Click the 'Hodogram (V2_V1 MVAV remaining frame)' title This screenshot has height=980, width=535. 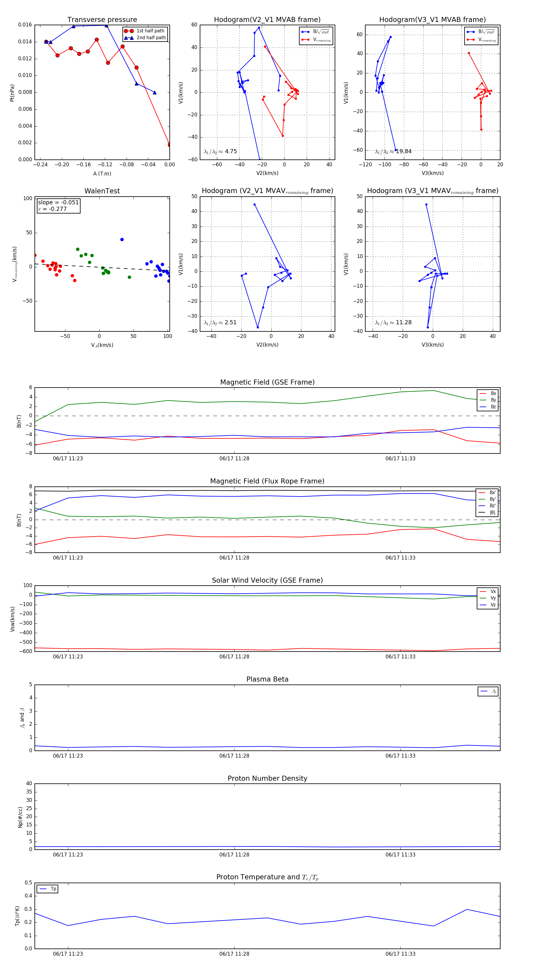(x=267, y=191)
